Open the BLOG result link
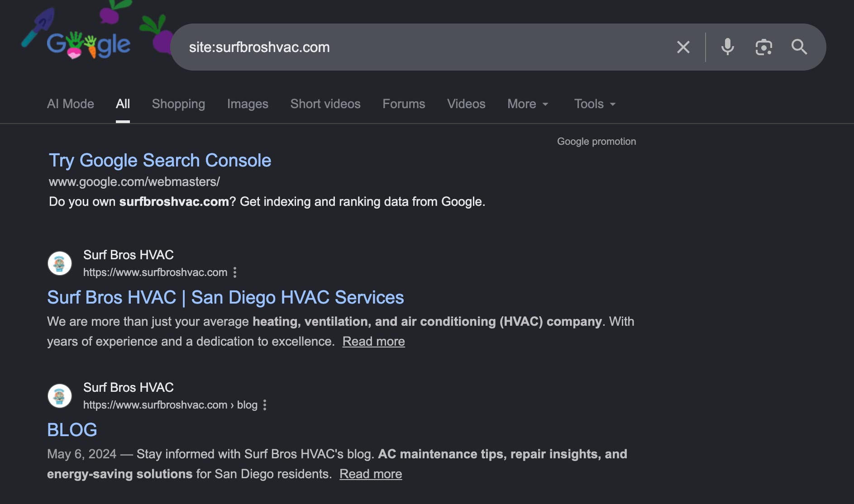The height and width of the screenshot is (504, 854). click(x=72, y=430)
